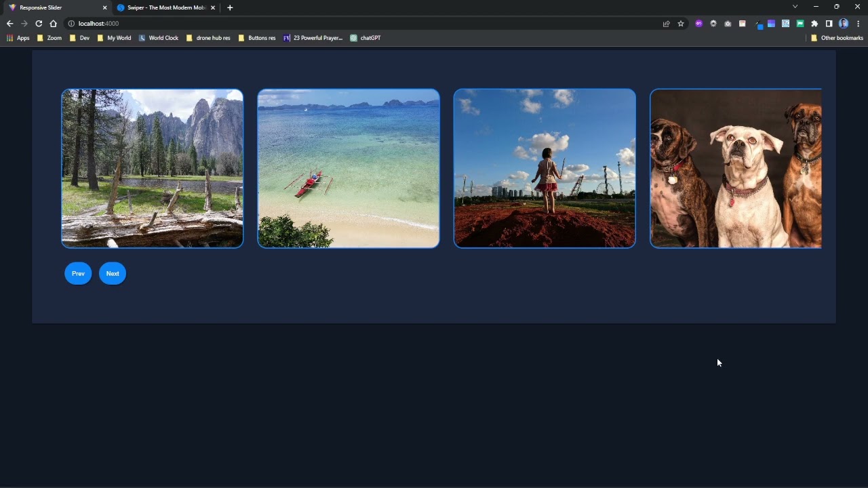View site information icon in address bar

[71, 24]
